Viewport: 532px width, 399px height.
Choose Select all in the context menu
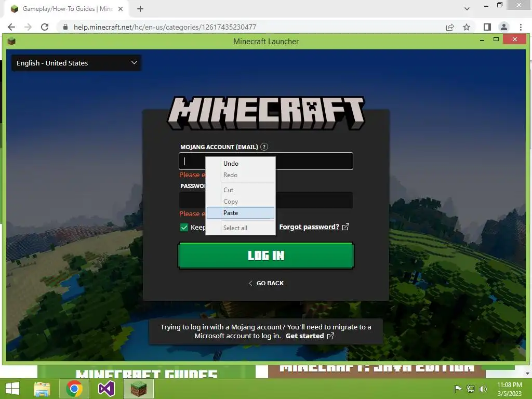pos(241,228)
